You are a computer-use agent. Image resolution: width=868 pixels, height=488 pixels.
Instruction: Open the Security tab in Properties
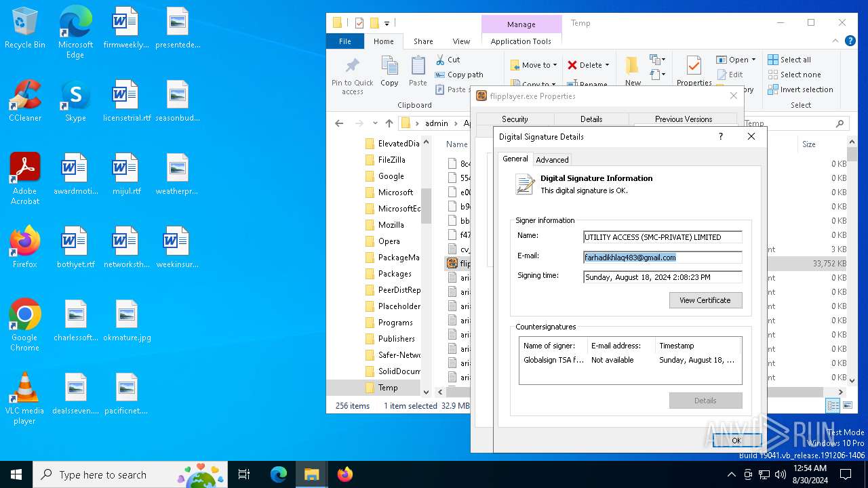click(515, 119)
